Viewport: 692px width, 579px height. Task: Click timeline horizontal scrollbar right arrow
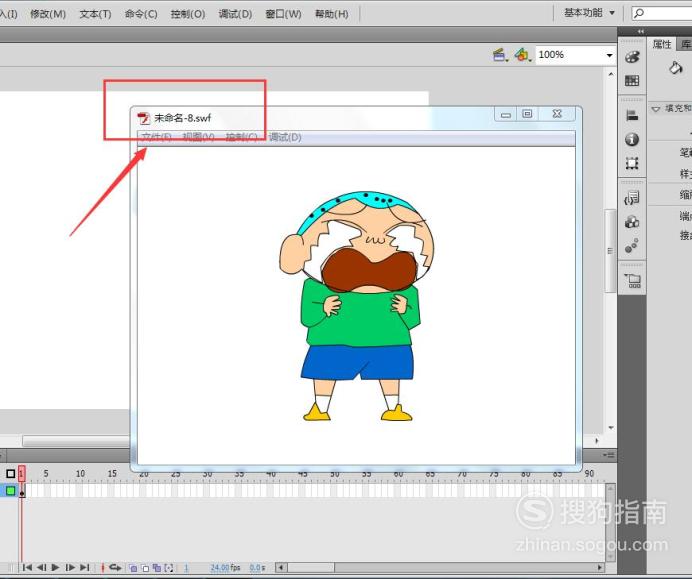[x=600, y=568]
